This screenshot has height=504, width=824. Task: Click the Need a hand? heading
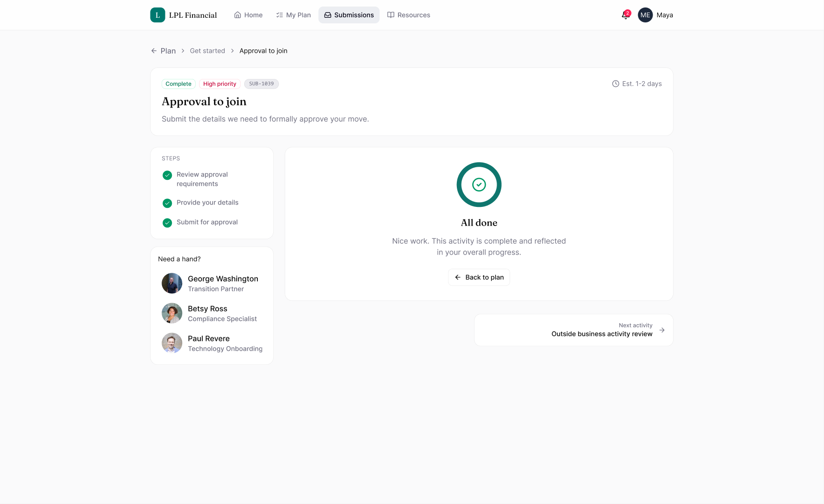tap(179, 259)
